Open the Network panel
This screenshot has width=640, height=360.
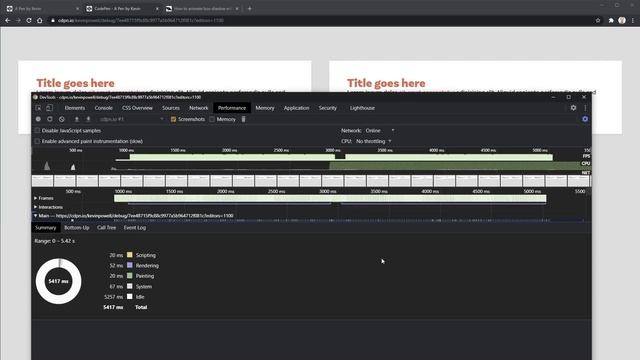click(198, 108)
